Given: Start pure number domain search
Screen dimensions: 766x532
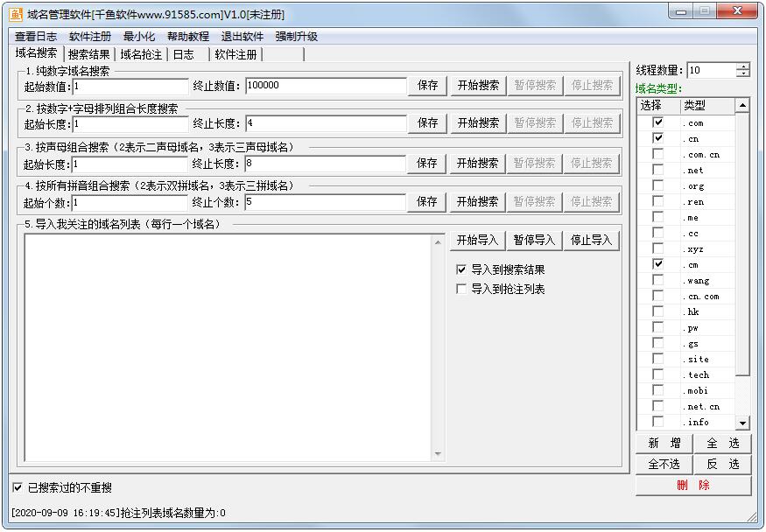Looking at the screenshot, I should [x=478, y=86].
